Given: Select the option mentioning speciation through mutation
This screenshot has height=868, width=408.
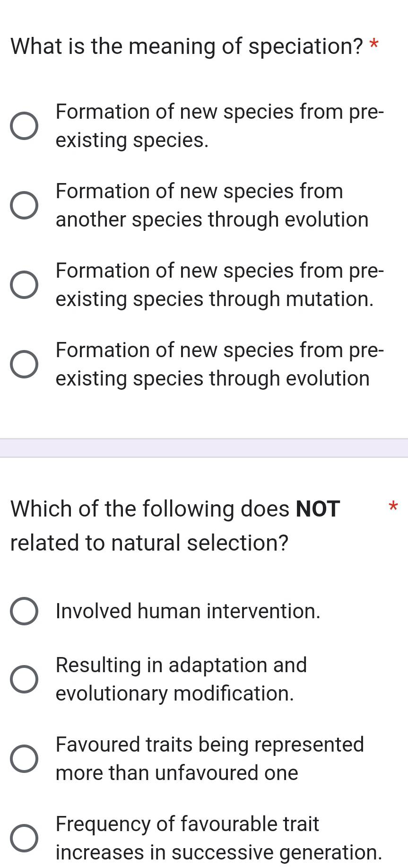Looking at the screenshot, I should click(24, 284).
